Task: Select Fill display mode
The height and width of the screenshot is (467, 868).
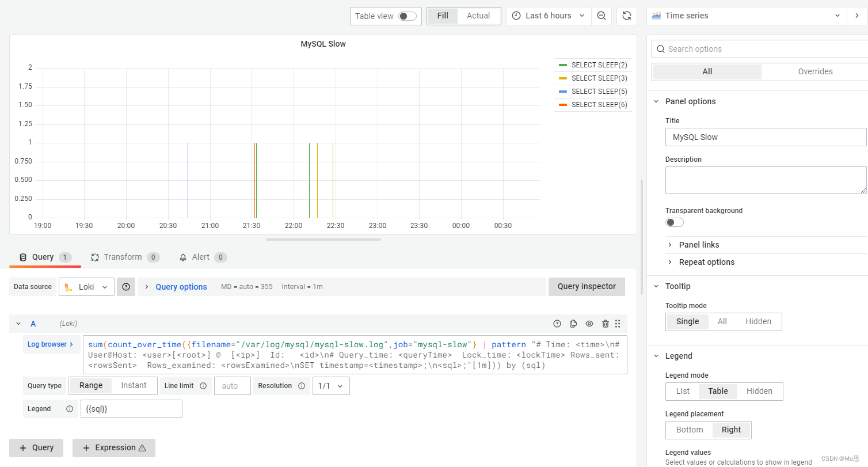Action: [443, 16]
